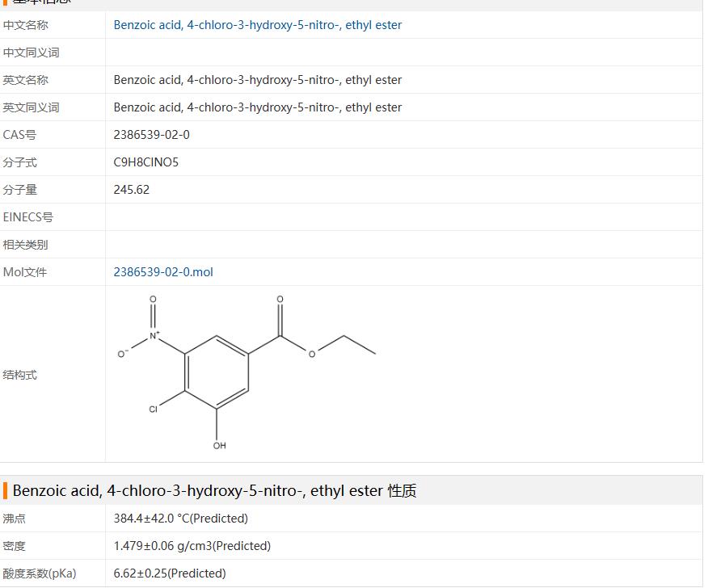The height and width of the screenshot is (588, 708).
Task: Click the density value 1.479±0.06 g/cm3
Action: pos(192,546)
